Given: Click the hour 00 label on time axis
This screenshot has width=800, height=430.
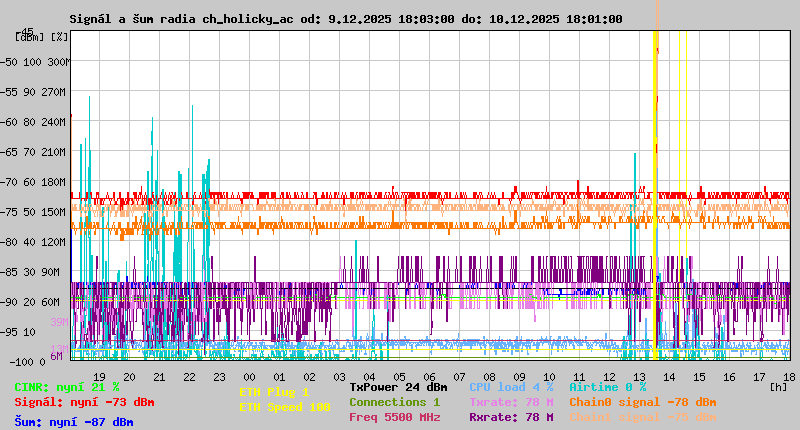Looking at the screenshot, I should (x=250, y=376).
